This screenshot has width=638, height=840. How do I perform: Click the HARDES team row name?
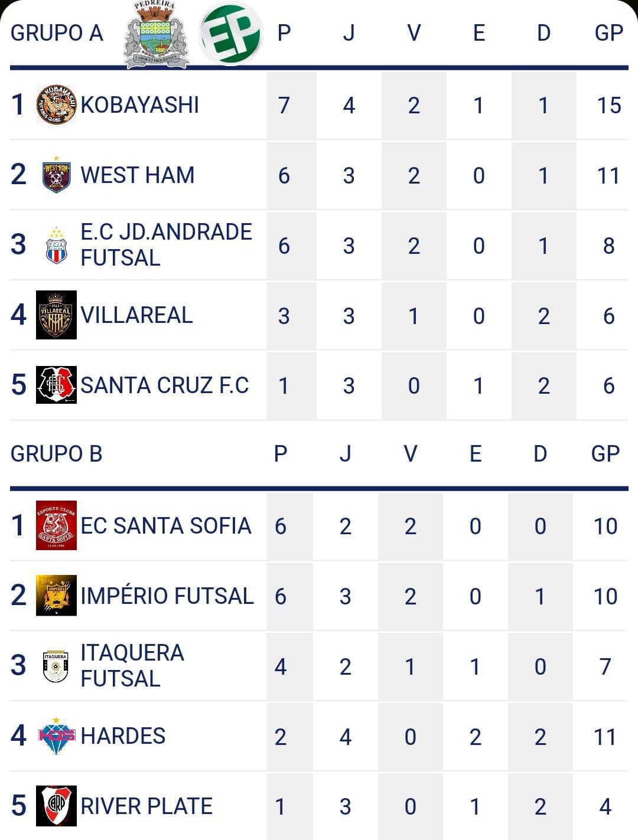pos(123,736)
